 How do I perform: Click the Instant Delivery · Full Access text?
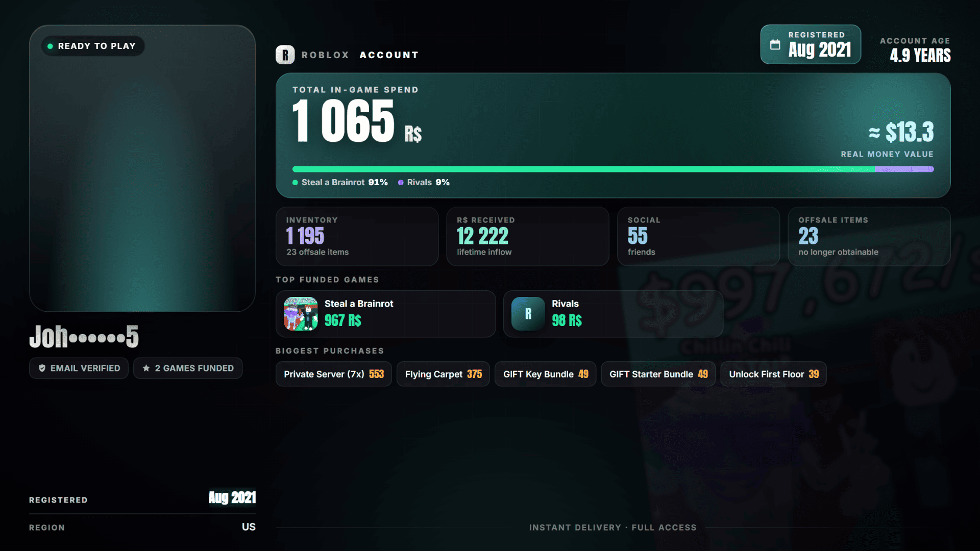click(613, 528)
